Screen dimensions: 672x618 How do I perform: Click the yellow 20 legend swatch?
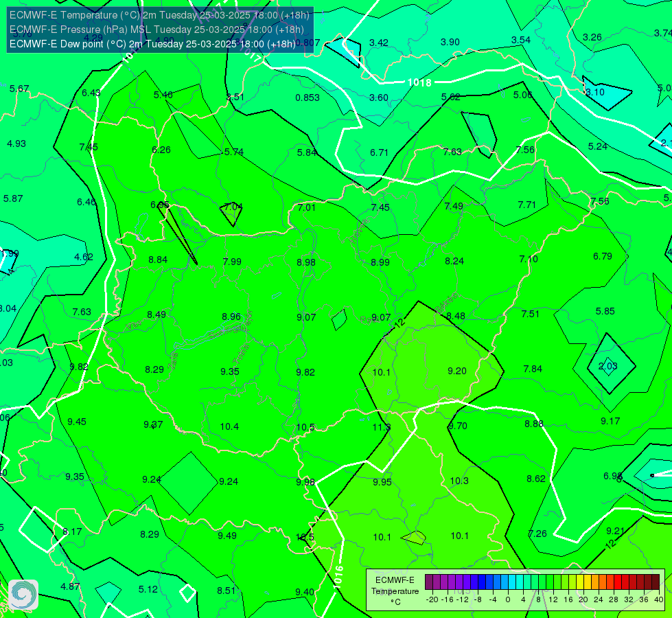pyautogui.click(x=580, y=582)
